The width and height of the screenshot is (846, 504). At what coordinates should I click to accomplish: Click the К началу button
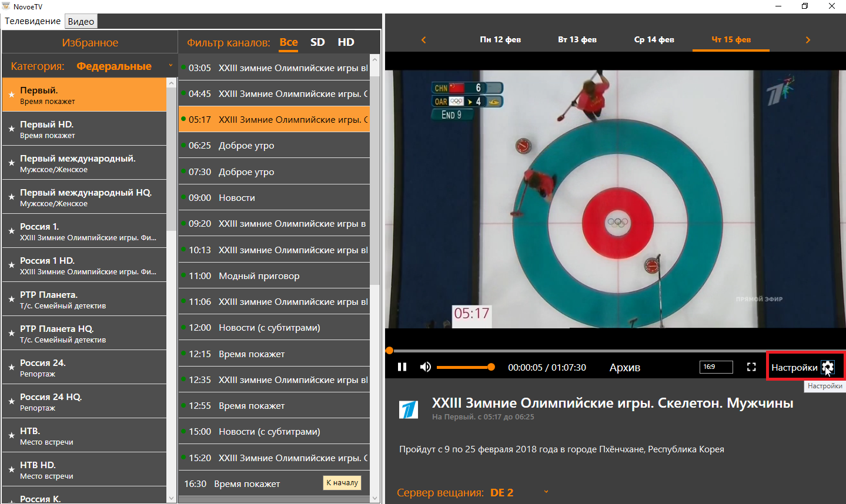[342, 482]
